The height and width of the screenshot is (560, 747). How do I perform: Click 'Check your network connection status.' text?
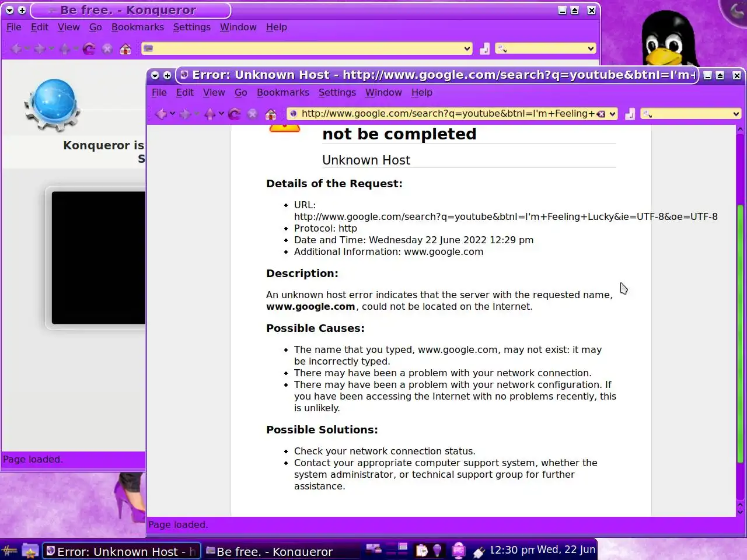385,451
